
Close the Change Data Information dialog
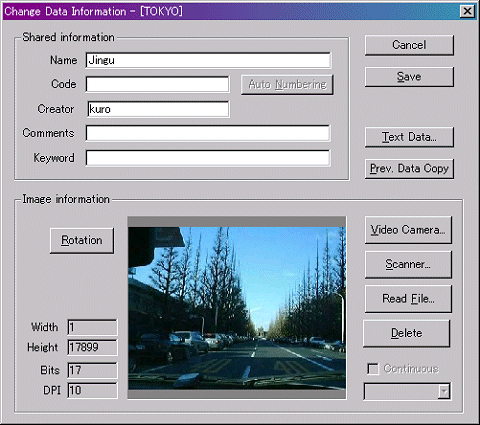pos(467,11)
